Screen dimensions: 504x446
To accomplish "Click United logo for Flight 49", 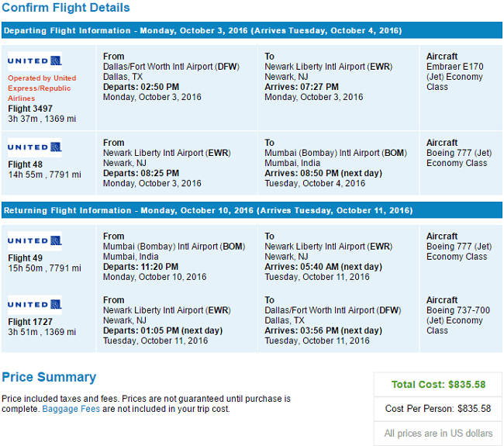I will pyautogui.click(x=35, y=241).
